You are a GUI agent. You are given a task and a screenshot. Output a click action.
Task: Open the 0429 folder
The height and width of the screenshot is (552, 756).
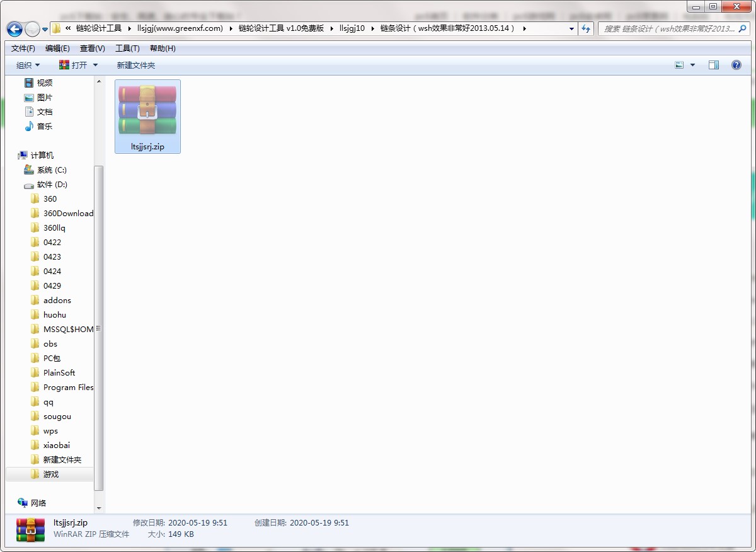pyautogui.click(x=46, y=285)
